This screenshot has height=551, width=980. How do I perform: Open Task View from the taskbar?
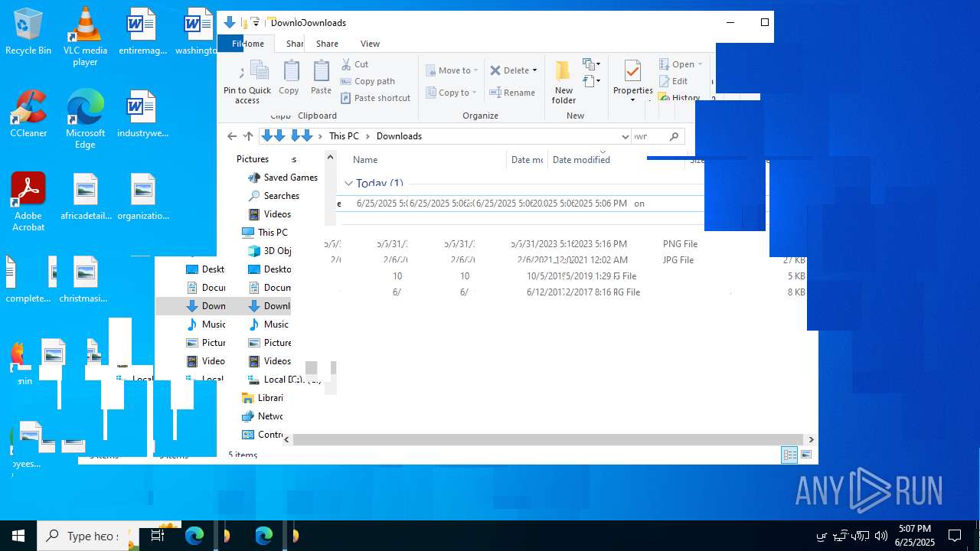pos(158,536)
